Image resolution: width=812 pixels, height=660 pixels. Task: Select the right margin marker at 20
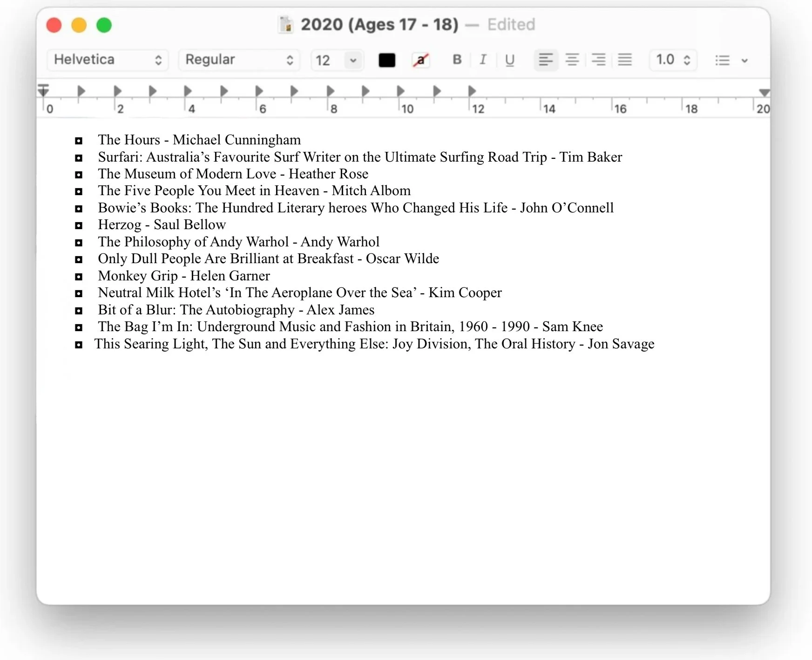click(764, 92)
